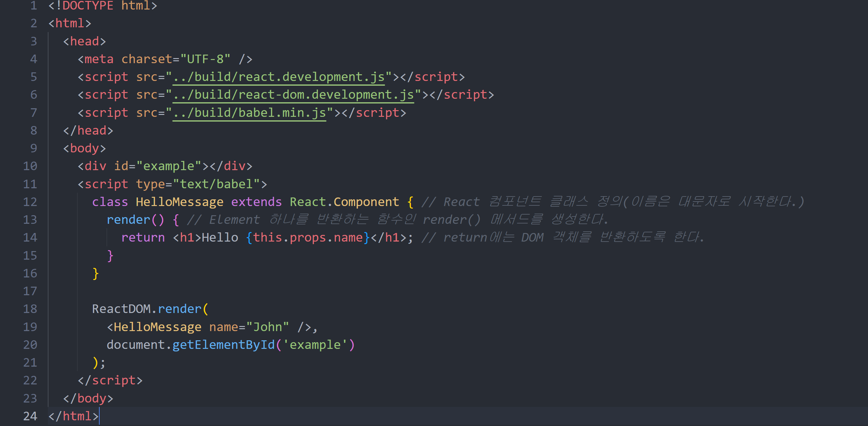This screenshot has height=426, width=868.
Task: Place cursor on getElementById method call
Action: 223,345
